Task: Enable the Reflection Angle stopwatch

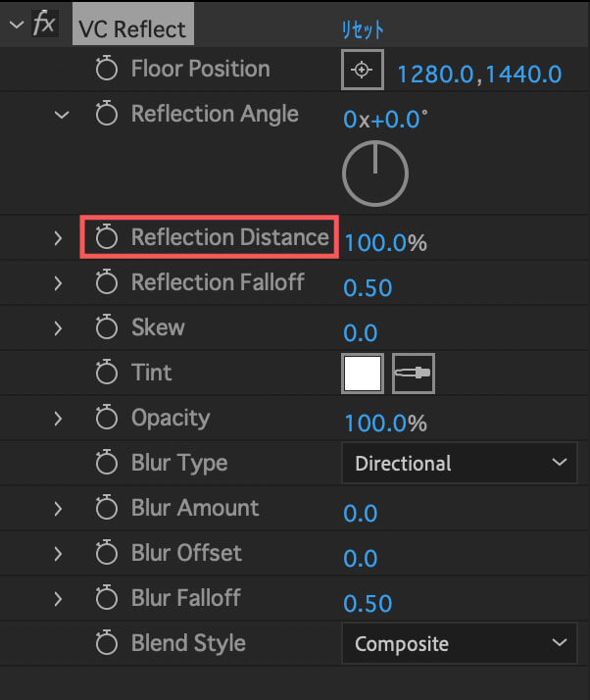Action: click(x=106, y=113)
